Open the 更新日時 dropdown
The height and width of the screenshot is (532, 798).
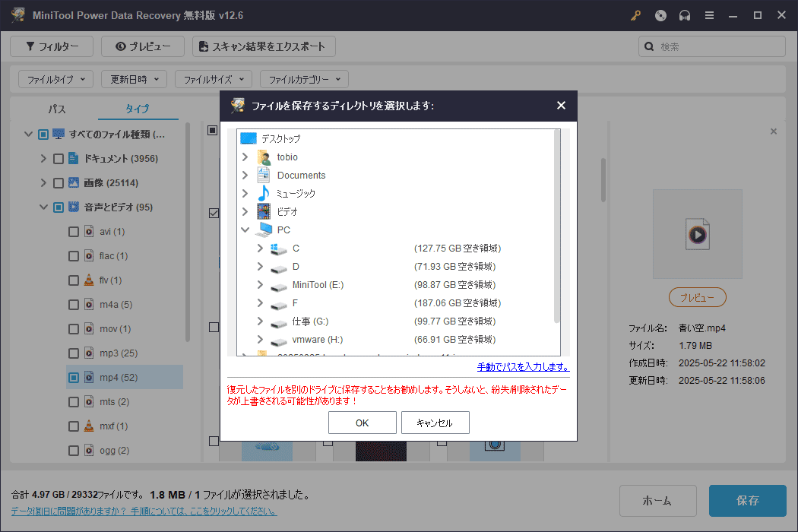(135, 79)
